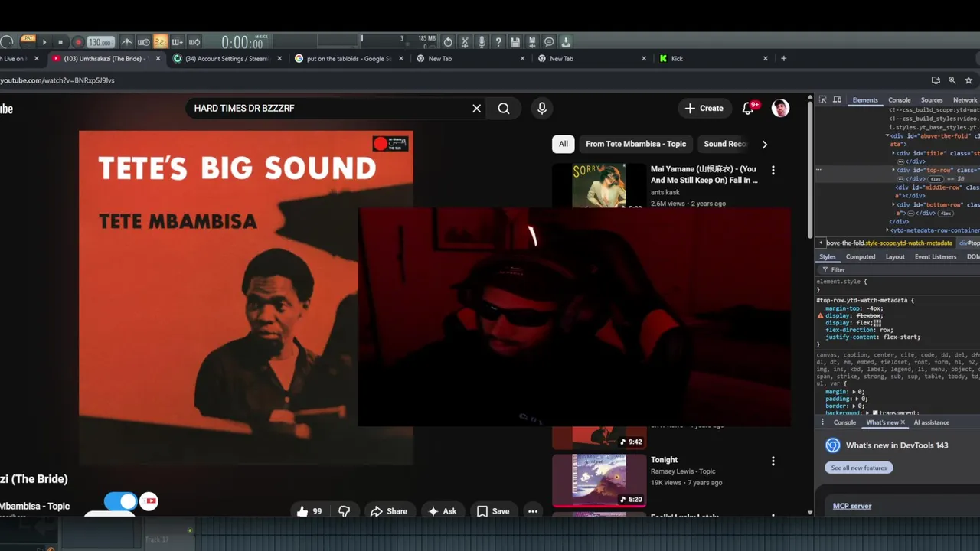Click the Save button under video
The image size is (980, 551).
(493, 511)
